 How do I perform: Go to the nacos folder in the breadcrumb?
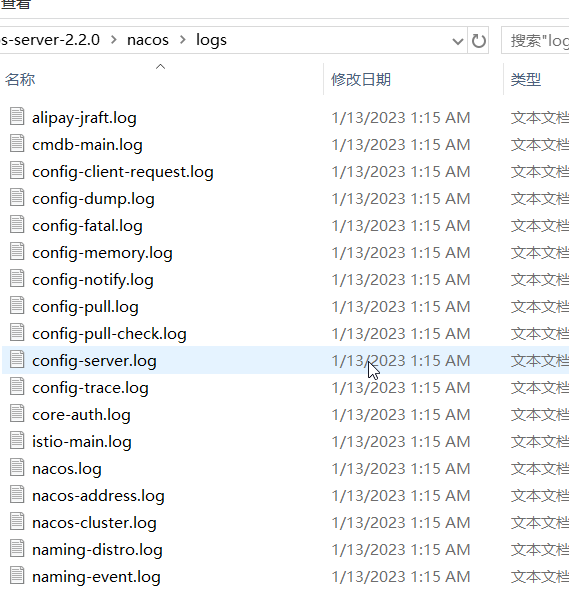pos(148,40)
